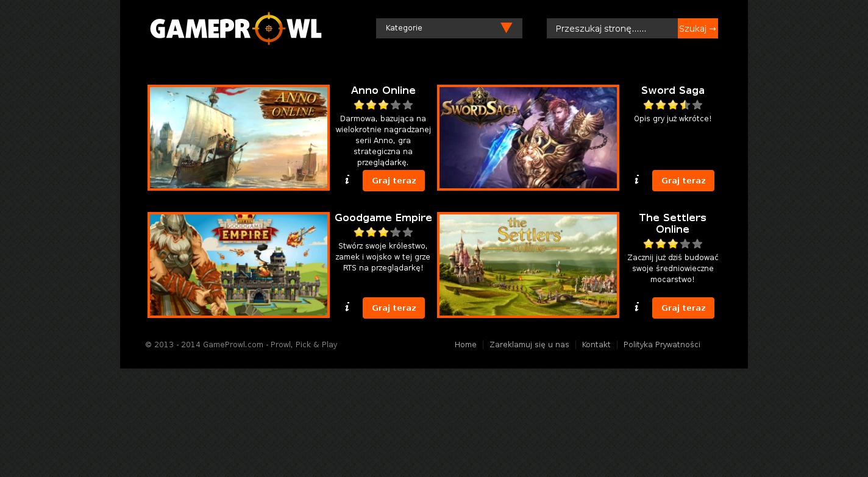868x477 pixels.
Task: Click Graj teraz for Sword Saga
Action: click(x=683, y=181)
